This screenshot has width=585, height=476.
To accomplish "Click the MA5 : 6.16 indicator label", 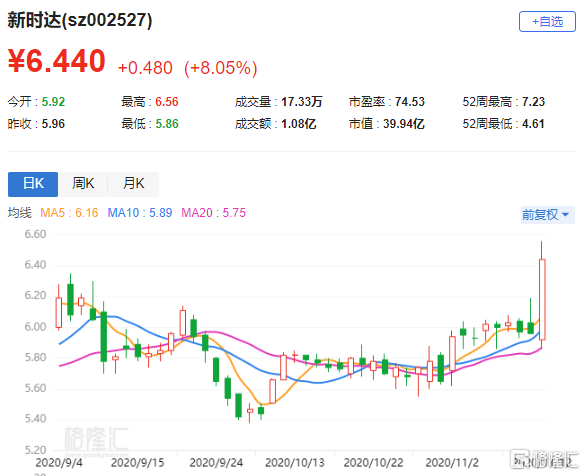I will point(69,213).
